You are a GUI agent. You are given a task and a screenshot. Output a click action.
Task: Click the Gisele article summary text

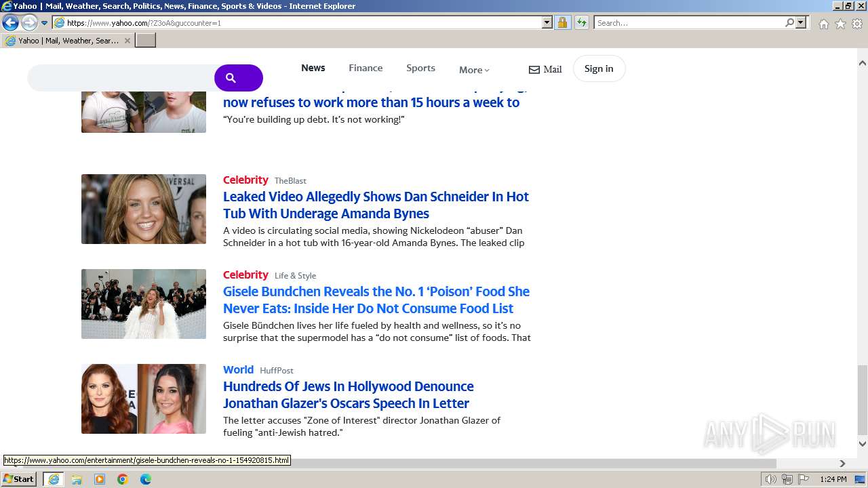tap(377, 331)
